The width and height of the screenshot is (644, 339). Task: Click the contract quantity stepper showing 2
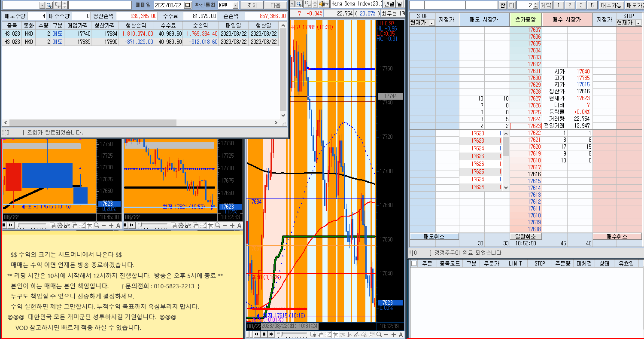[535, 5]
